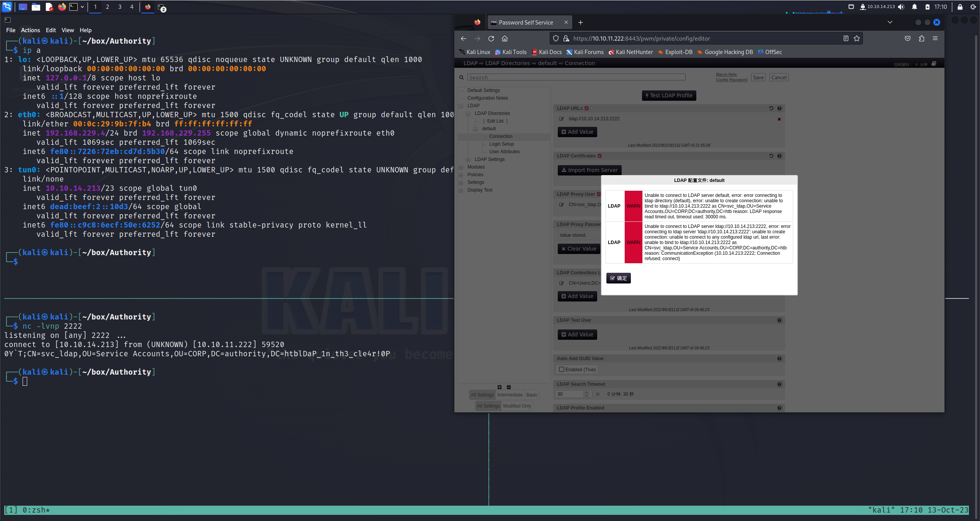Viewport: 980px width, 521px height.
Task: Select Login Setup in the tree
Action: coord(501,144)
